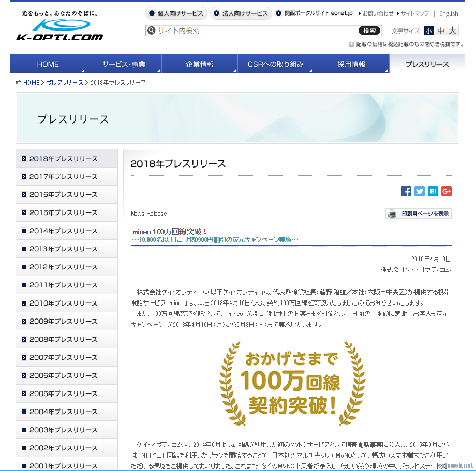Open the HOME navigation menu
476x471 pixels.
[x=48, y=64]
